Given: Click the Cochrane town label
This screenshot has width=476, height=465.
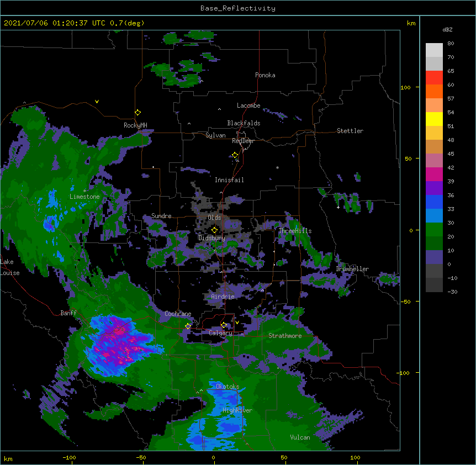Looking at the screenshot, I should (x=178, y=314).
